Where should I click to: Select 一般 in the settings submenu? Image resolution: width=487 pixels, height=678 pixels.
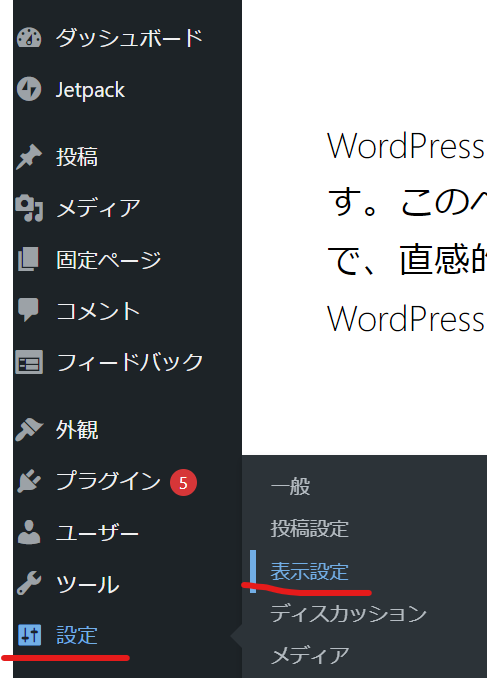point(290,486)
